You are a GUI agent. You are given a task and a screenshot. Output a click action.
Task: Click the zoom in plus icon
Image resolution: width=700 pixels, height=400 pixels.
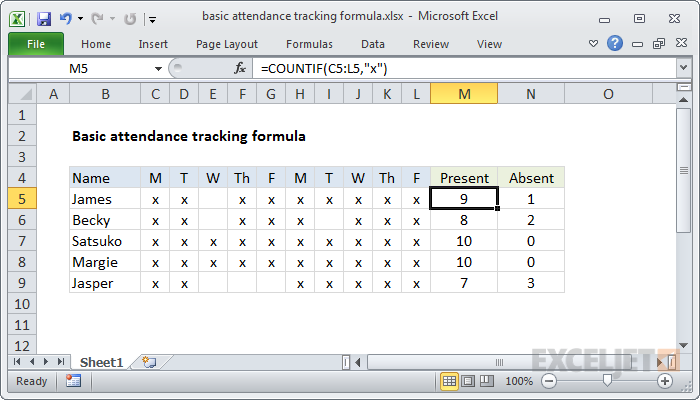[665, 381]
